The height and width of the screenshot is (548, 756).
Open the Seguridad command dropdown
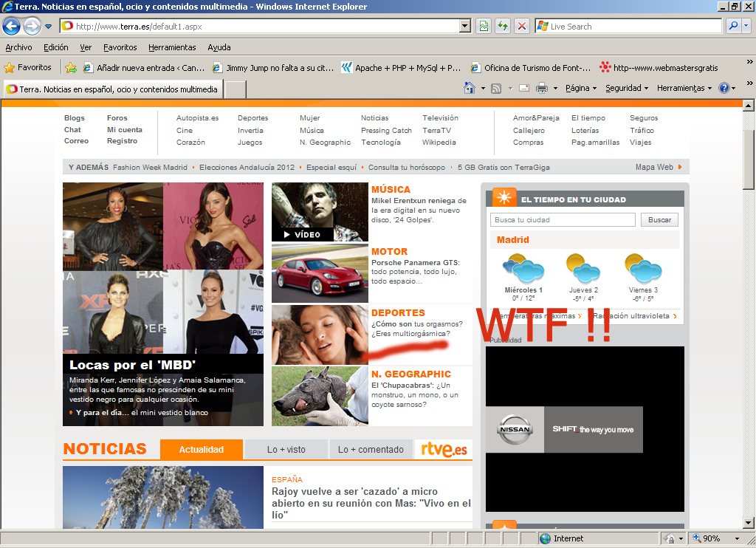[x=627, y=89]
